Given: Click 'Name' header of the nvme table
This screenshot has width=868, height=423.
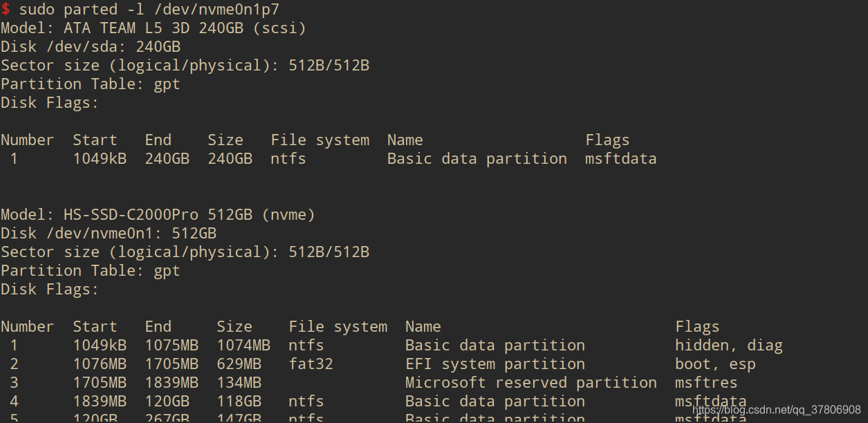Looking at the screenshot, I should pyautogui.click(x=423, y=327).
